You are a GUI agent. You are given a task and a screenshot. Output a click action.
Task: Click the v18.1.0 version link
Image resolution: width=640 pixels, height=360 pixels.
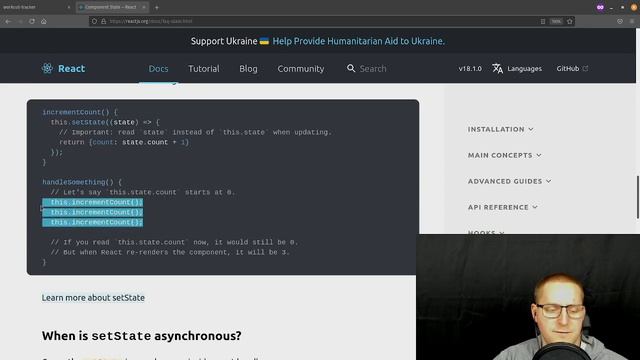coord(470,69)
